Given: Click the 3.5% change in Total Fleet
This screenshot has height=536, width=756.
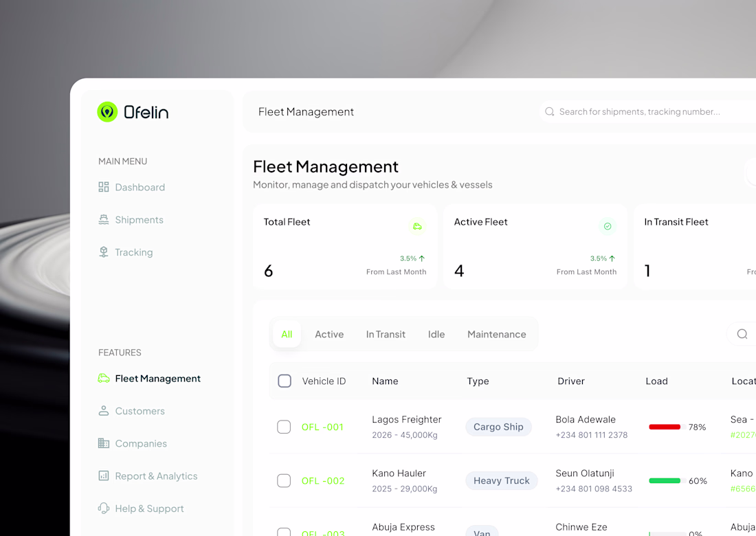Looking at the screenshot, I should click(412, 258).
